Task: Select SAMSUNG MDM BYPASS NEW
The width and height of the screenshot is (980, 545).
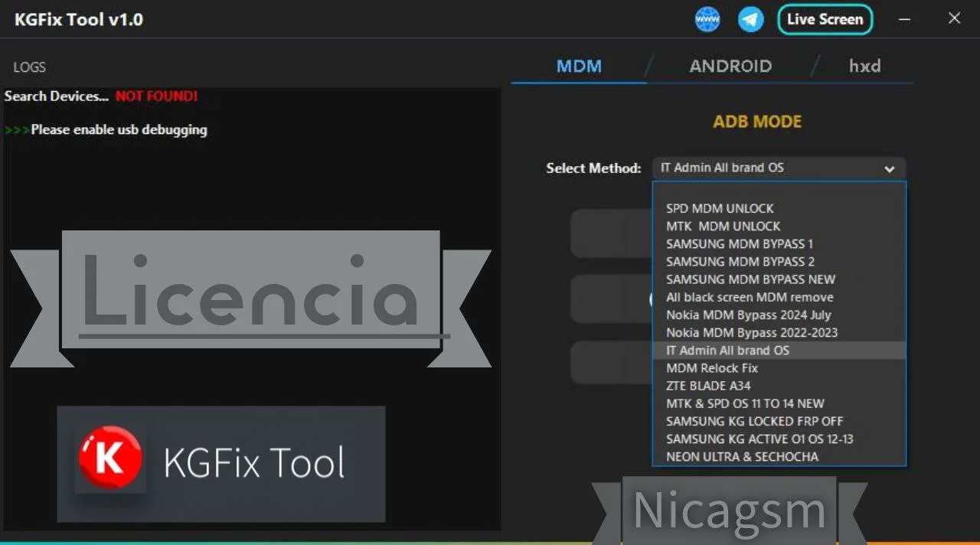Action: pyautogui.click(x=779, y=279)
